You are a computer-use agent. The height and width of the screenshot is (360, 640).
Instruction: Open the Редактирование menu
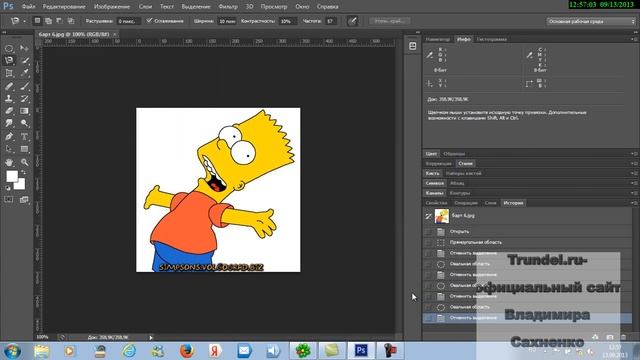(64, 7)
